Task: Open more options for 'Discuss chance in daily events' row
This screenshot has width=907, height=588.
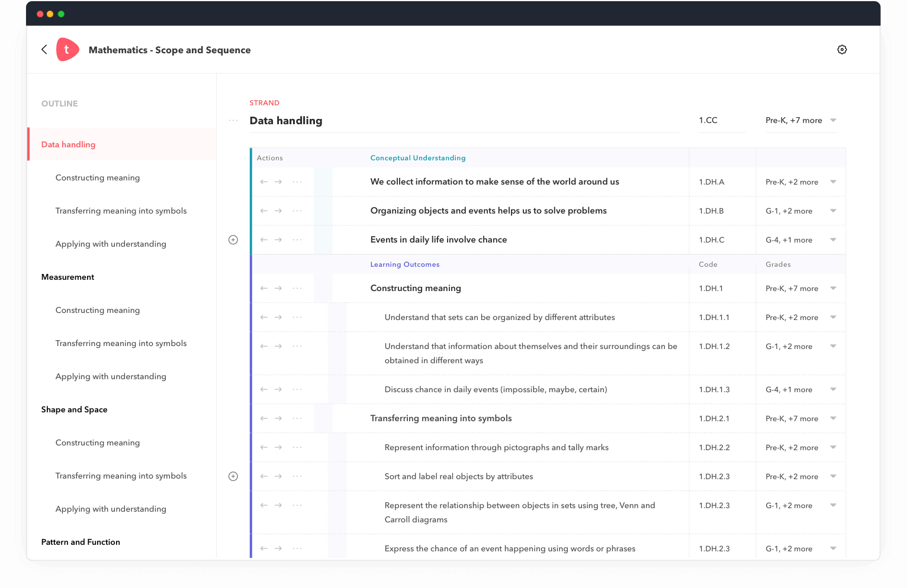Action: point(297,389)
